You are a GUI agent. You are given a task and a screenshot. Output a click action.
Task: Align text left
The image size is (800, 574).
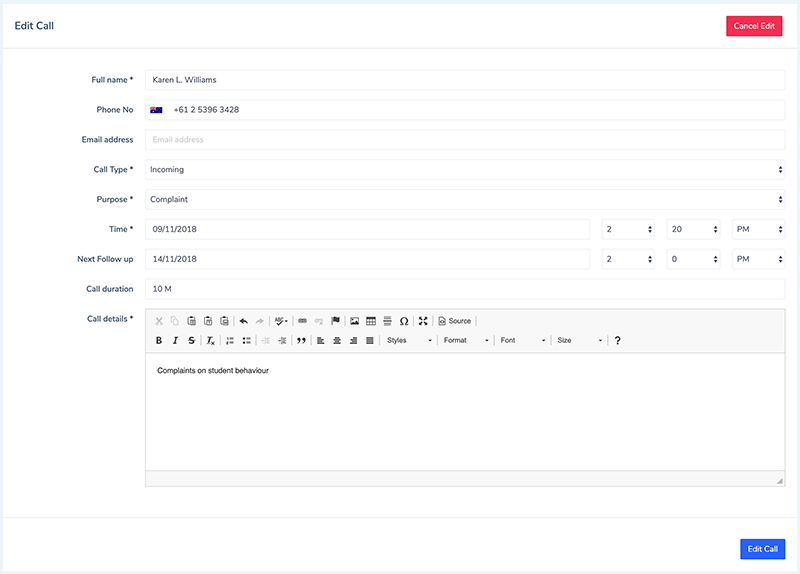pyautogui.click(x=321, y=340)
